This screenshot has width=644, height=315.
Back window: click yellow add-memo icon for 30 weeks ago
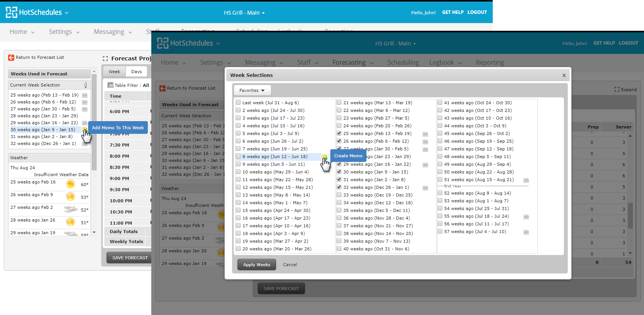point(85,130)
